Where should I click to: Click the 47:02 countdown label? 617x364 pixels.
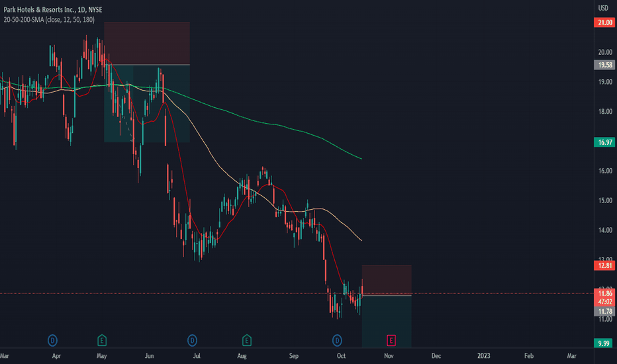point(604,302)
